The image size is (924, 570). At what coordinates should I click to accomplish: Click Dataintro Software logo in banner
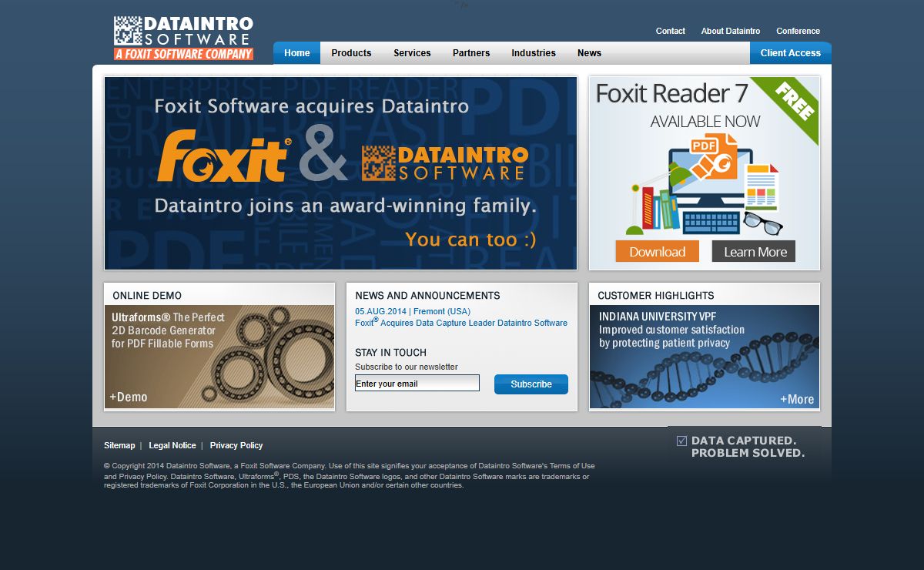(x=445, y=163)
